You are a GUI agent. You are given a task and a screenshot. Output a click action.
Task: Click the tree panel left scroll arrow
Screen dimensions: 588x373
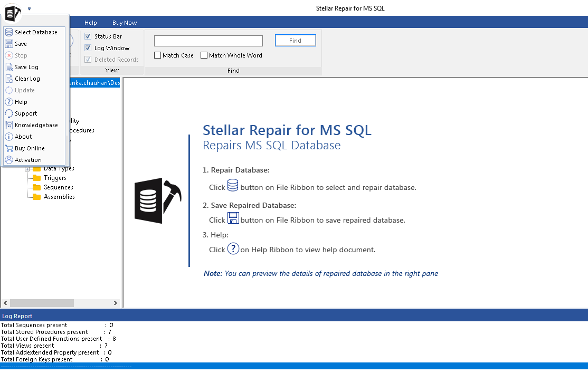coord(5,303)
